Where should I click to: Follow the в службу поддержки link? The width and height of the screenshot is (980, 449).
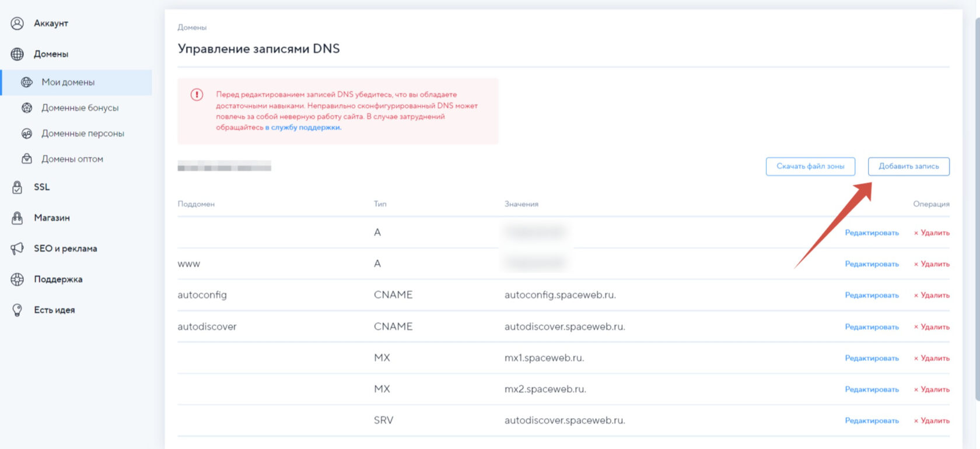tap(303, 128)
